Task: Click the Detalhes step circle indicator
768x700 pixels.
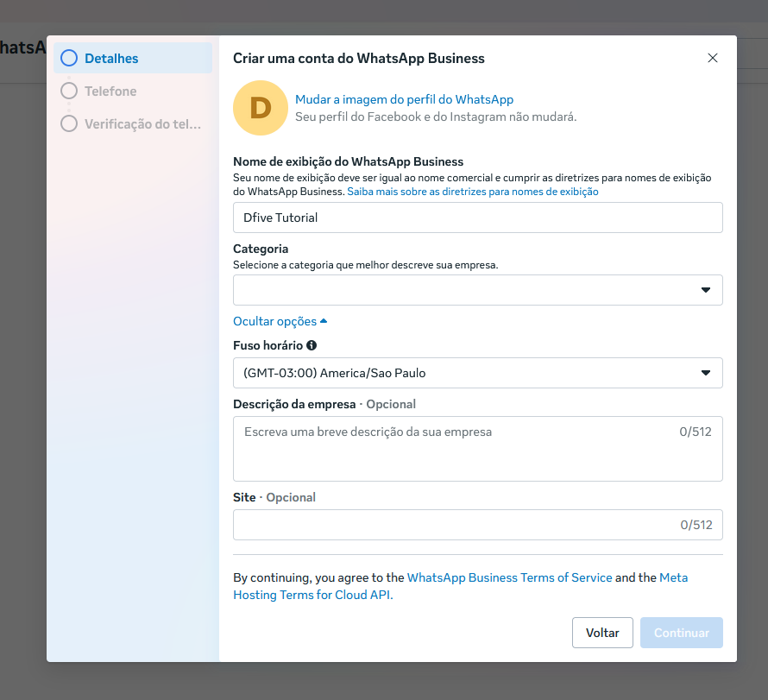Action: (69, 59)
